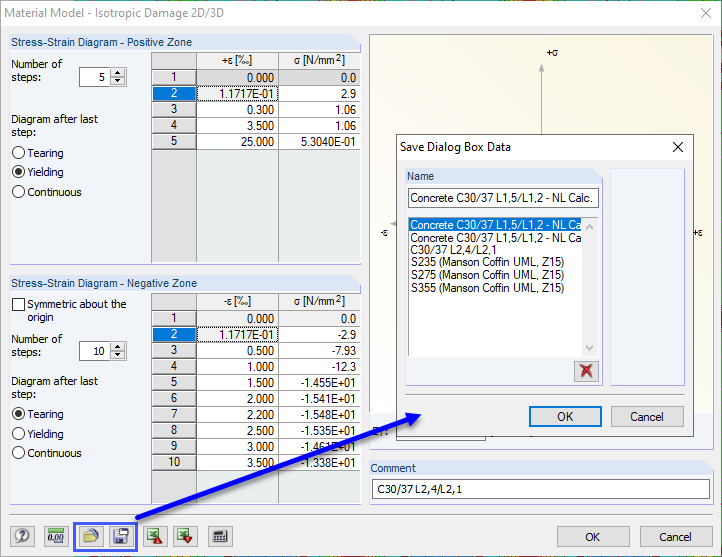Click positive zone steps field showing 5
722x557 pixels.
point(96,77)
